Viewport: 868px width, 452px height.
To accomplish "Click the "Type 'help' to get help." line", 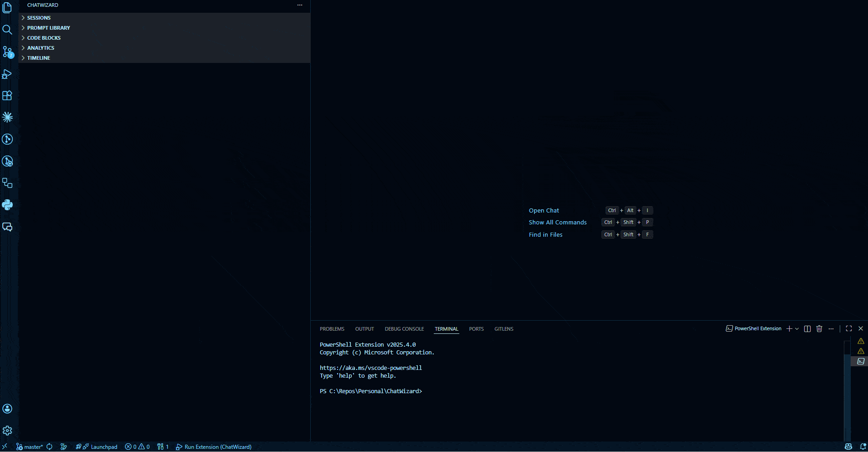I will [358, 376].
